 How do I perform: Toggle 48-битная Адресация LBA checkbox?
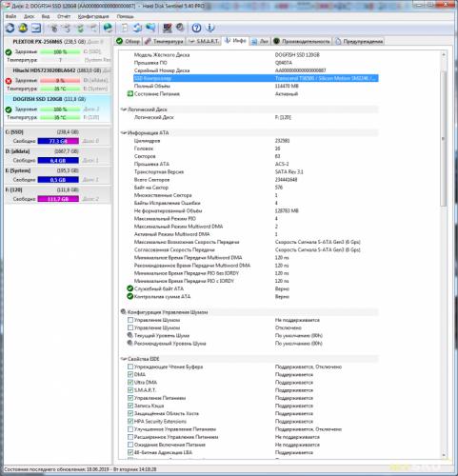coord(130,452)
